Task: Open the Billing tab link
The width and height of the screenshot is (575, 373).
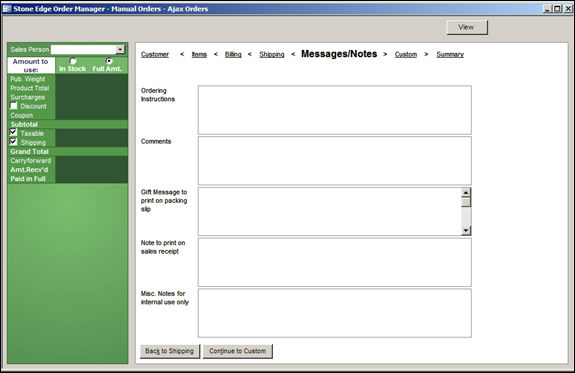Action: pos(233,54)
